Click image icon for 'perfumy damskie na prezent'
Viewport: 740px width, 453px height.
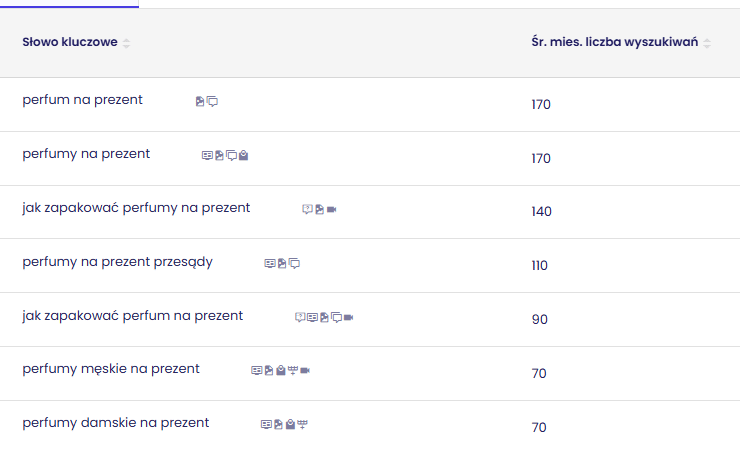[278, 424]
